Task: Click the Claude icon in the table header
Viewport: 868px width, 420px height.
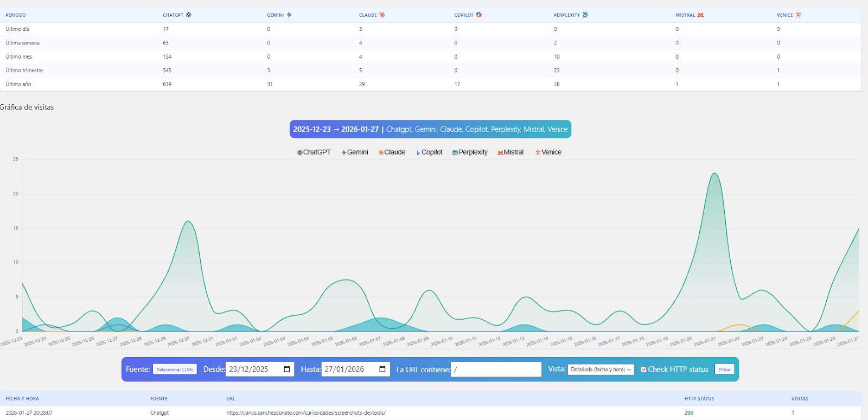Action: (x=382, y=15)
